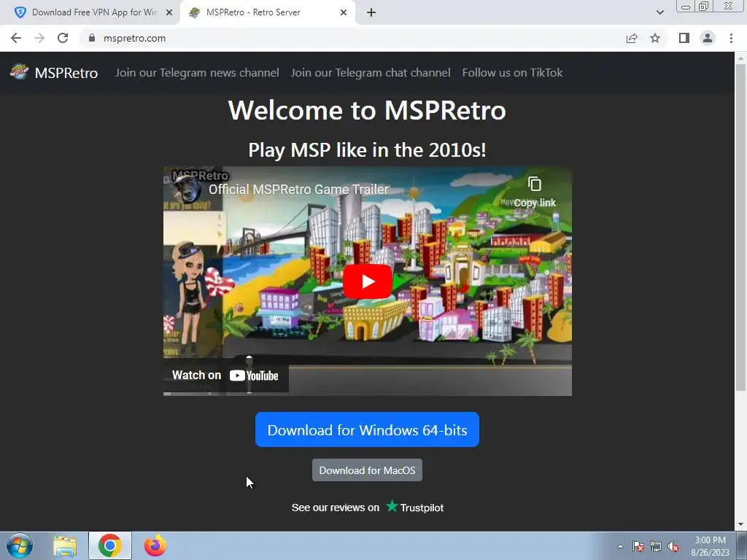Click the MSPRetro logo icon in navbar
The image size is (747, 560).
[19, 72]
